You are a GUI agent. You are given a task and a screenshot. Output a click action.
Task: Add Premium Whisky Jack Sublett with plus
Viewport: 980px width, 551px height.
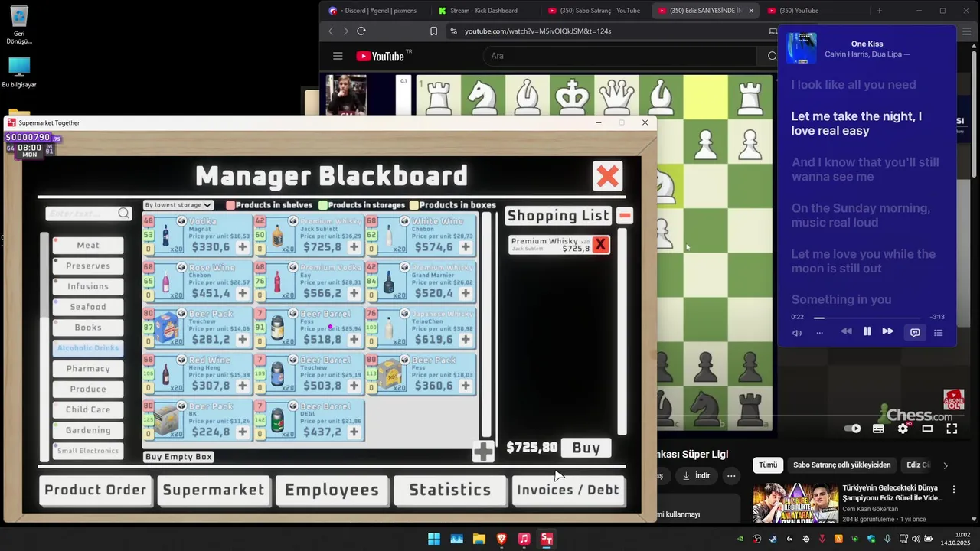(x=354, y=247)
